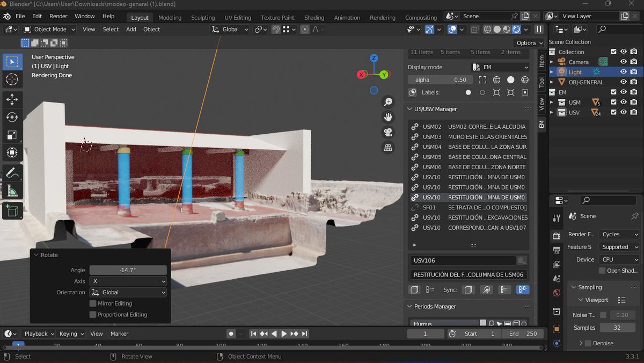This screenshot has height=363, width=644.
Task: Jump to the timeline start frame
Action: 254,333
